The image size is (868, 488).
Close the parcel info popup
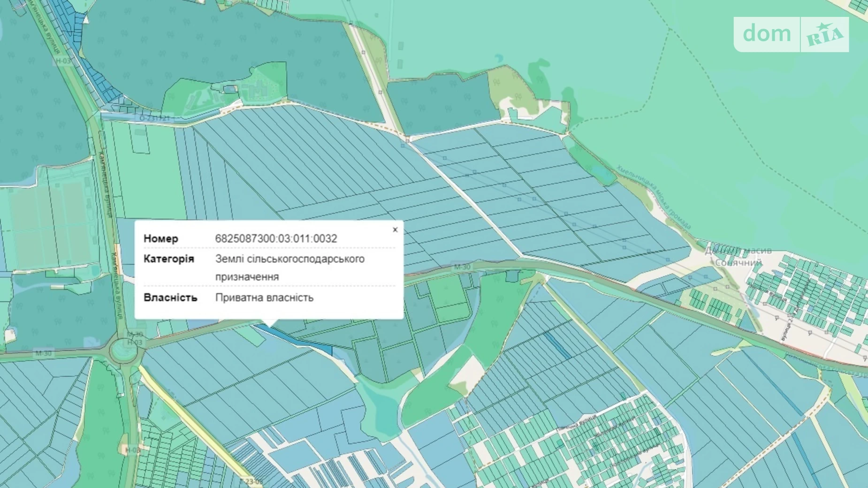[x=395, y=230]
